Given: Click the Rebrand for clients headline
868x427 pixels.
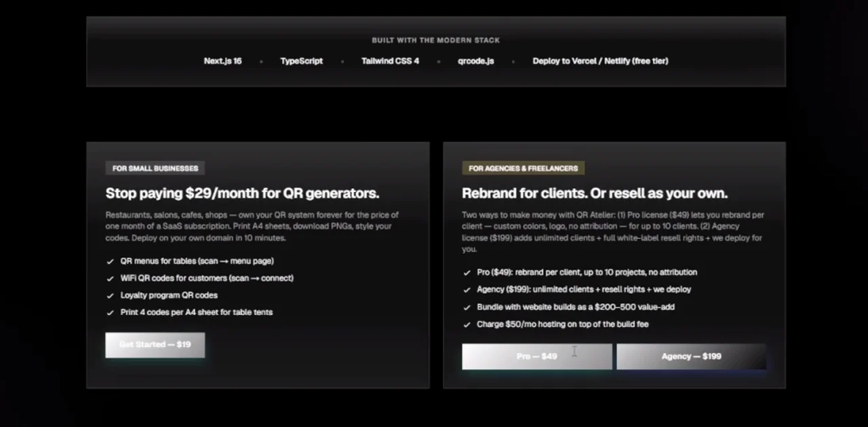Looking at the screenshot, I should click(595, 193).
